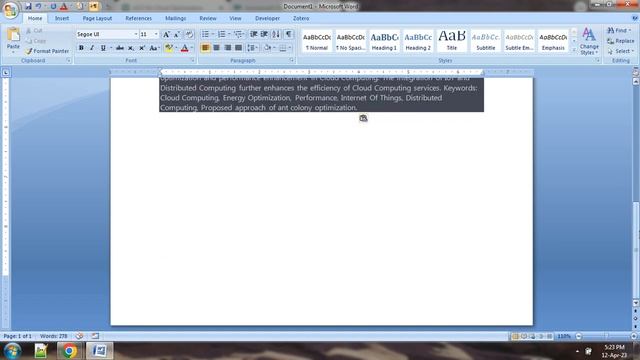Toggle bold formatting
This screenshot has height=360, width=640.
(x=81, y=48)
